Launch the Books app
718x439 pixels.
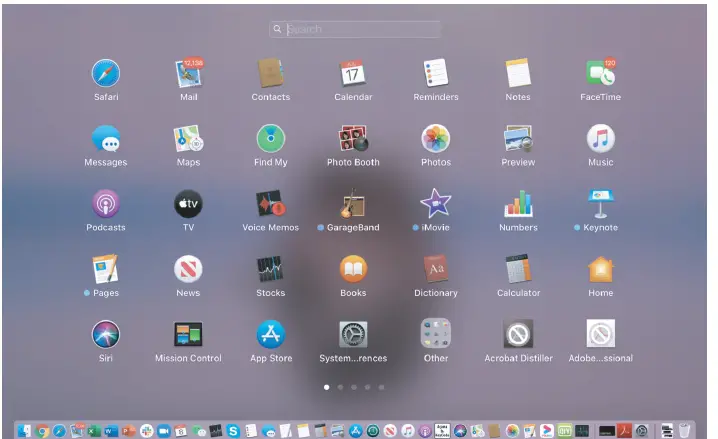point(353,269)
